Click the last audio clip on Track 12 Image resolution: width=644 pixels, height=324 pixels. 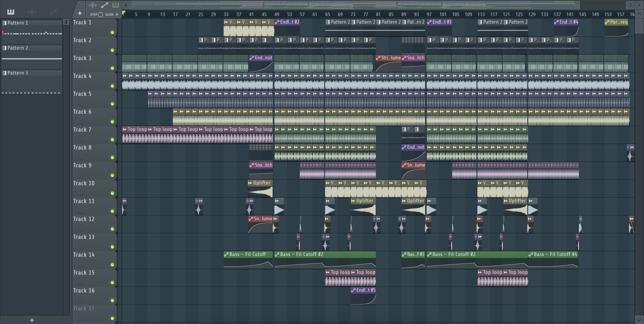point(631,224)
